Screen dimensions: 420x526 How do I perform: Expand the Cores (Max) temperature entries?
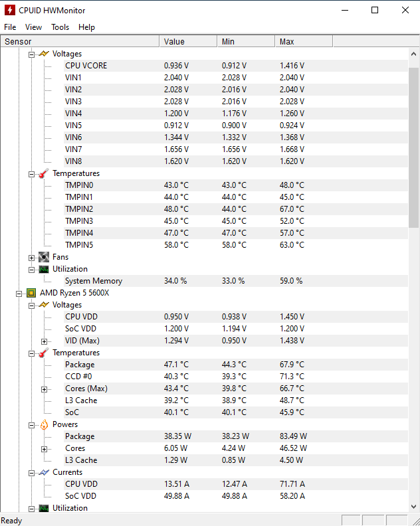pos(44,389)
